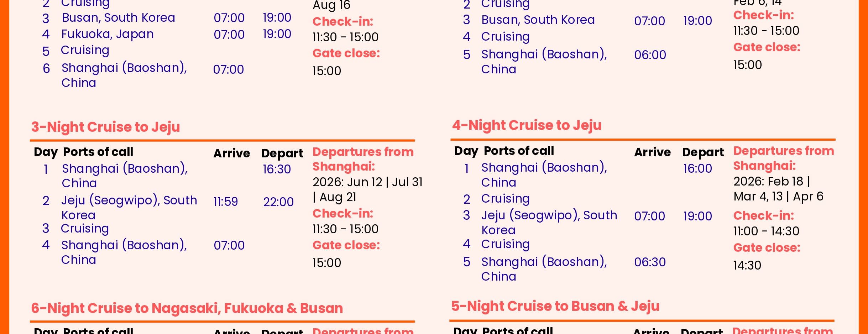This screenshot has height=334, width=868.
Task: Click the 3-Night Cruise to Jeju heading
Action: coord(105,127)
